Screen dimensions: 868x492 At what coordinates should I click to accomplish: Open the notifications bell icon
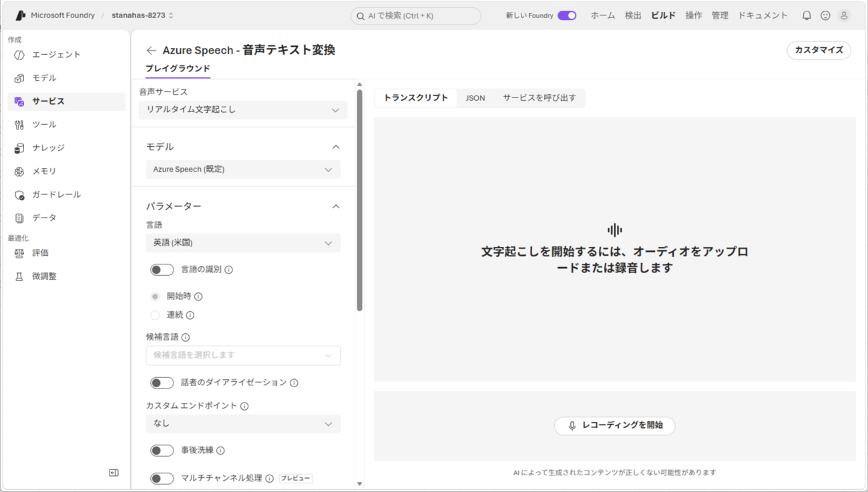point(807,15)
